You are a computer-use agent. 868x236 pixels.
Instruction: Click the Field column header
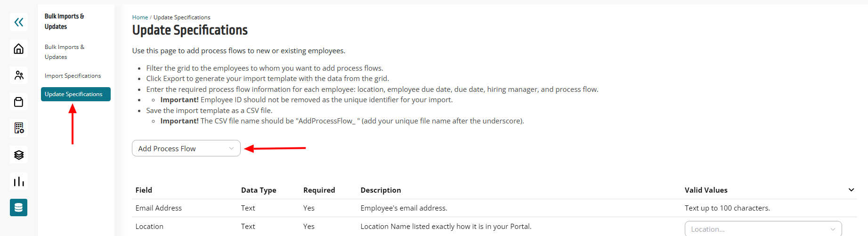(x=144, y=190)
